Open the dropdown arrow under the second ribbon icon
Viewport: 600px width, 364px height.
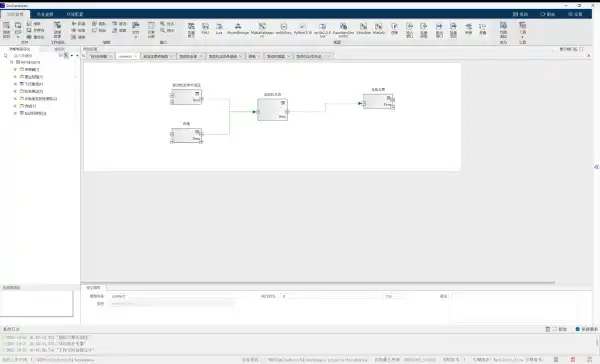tap(18, 37)
